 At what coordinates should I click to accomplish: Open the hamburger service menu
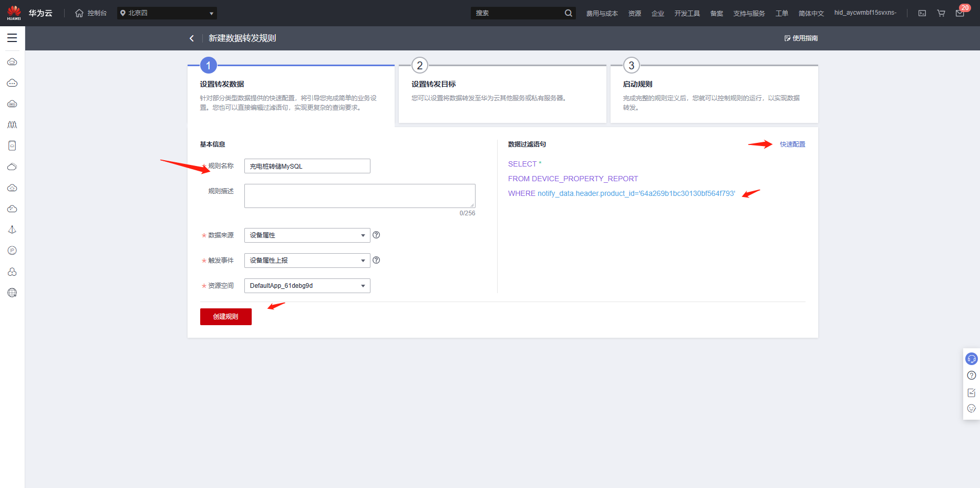(x=12, y=38)
